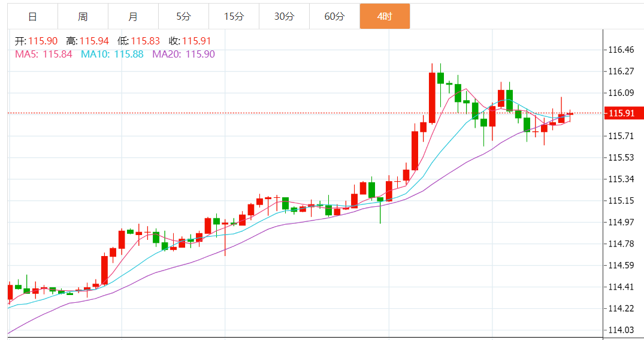Image resolution: width=644 pixels, height=340 pixels.
Task: Click the 114.03 label on price axis
Action: (621, 330)
